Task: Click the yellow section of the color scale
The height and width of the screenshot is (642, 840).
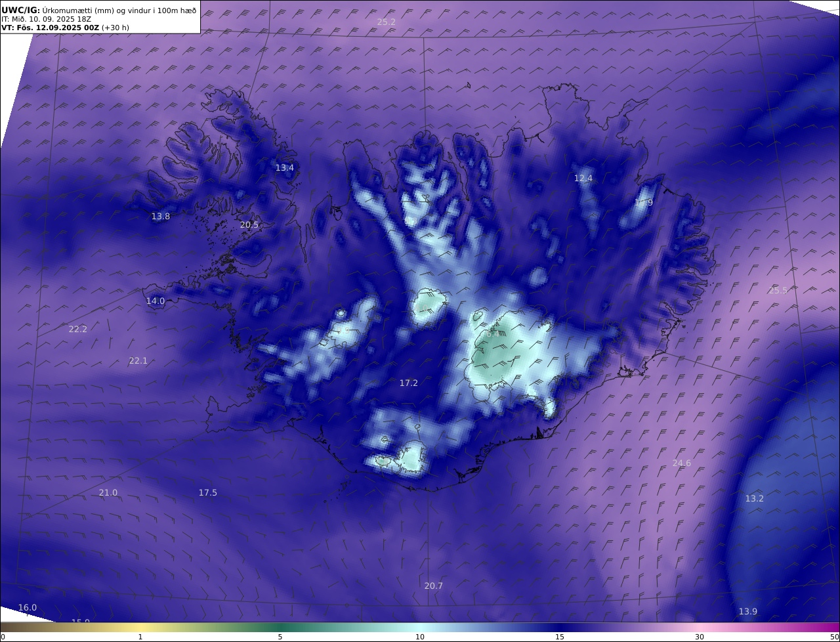Action: tap(141, 628)
